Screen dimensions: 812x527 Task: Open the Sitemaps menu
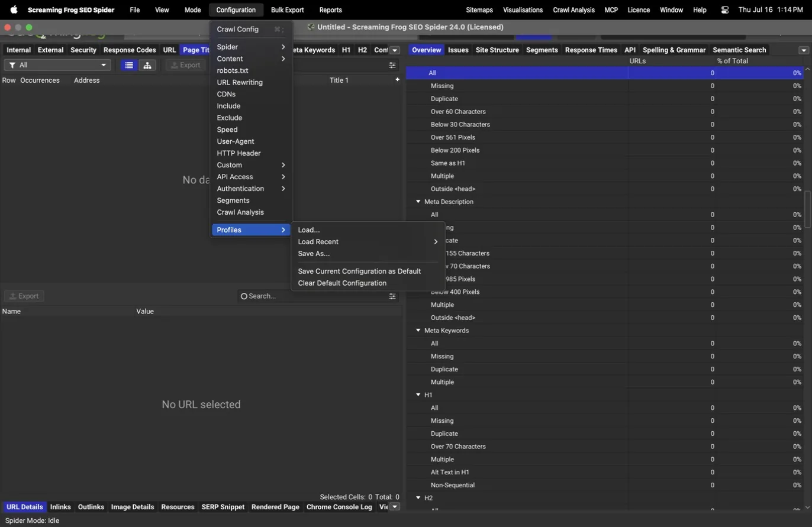click(479, 10)
